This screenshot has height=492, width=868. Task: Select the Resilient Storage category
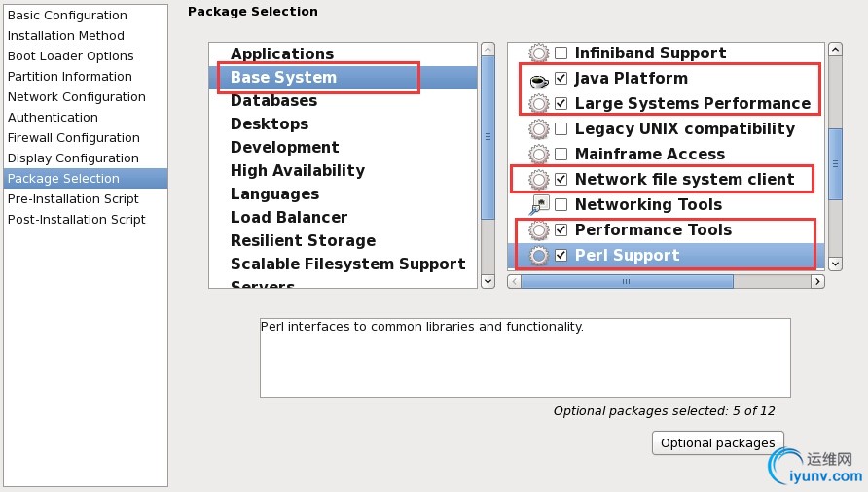tap(343, 241)
